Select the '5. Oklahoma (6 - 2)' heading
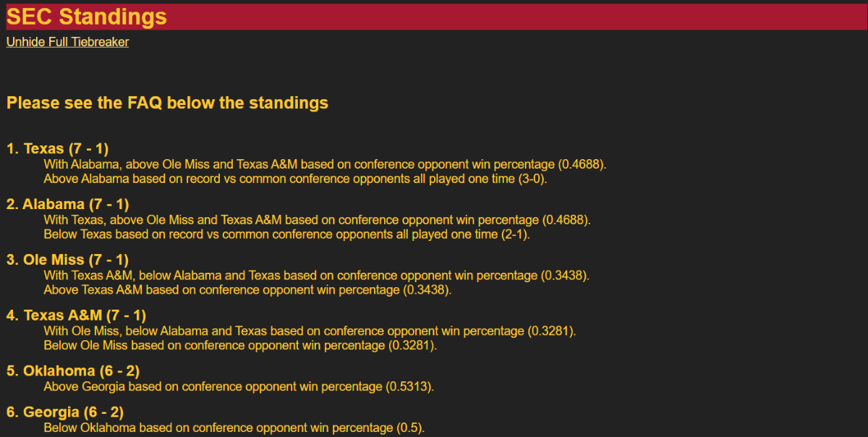Image resolution: width=868 pixels, height=437 pixels. [x=72, y=371]
